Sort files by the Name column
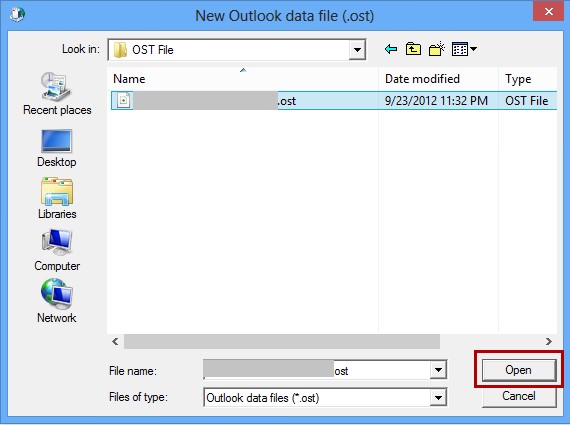Viewport: 570px width, 425px height. [243, 79]
